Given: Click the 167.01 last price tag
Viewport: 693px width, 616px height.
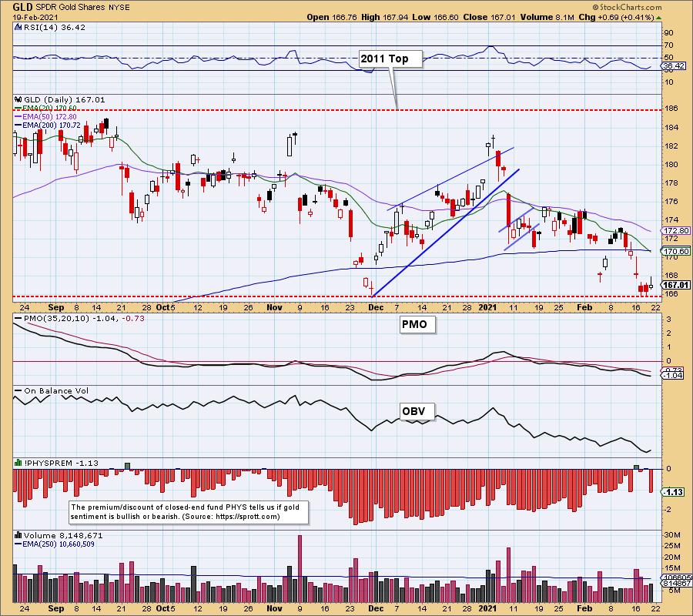Looking at the screenshot, I should [675, 285].
